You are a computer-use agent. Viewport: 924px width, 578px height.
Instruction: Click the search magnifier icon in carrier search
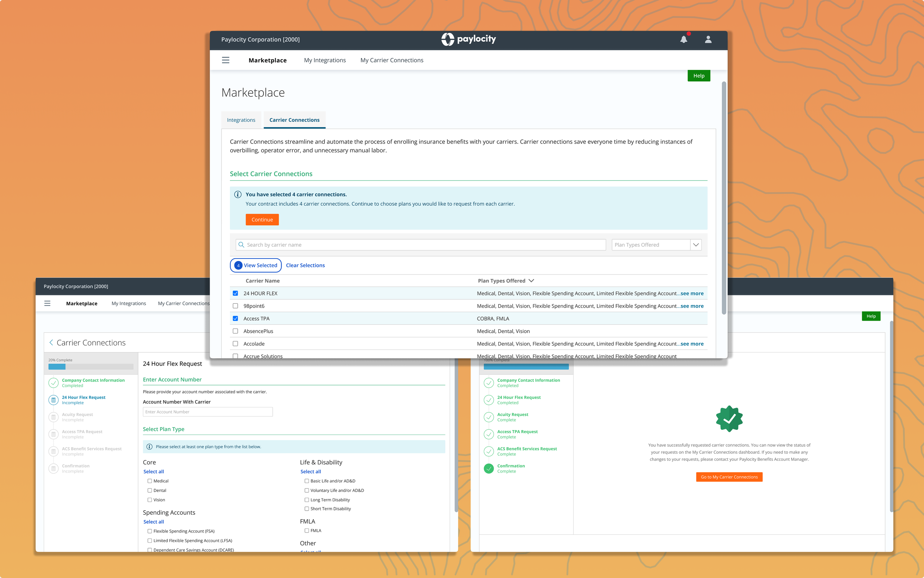click(x=241, y=245)
